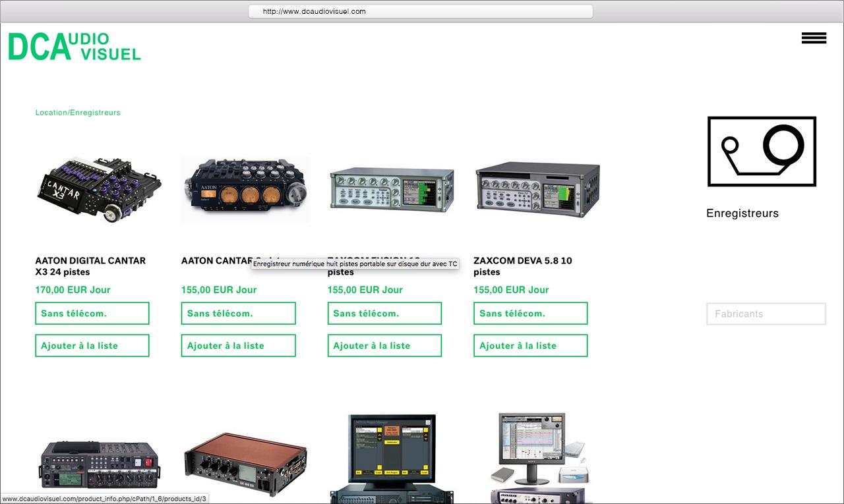Open Sans télécom. option for Cantar X3
Screen dimensions: 844x504
(92, 314)
